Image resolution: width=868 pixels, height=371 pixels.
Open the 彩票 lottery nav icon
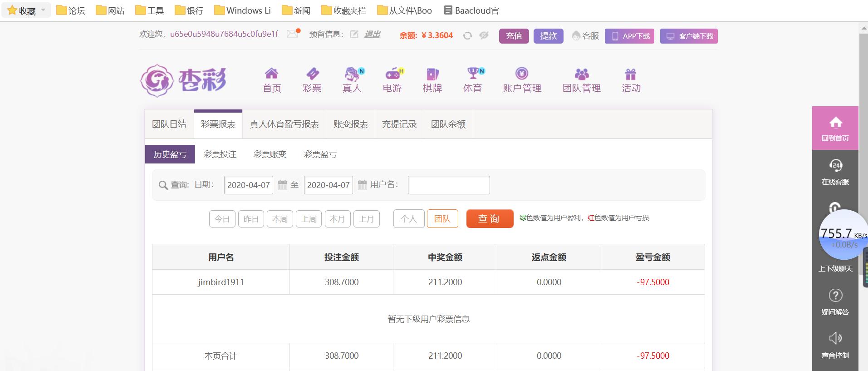(x=312, y=74)
